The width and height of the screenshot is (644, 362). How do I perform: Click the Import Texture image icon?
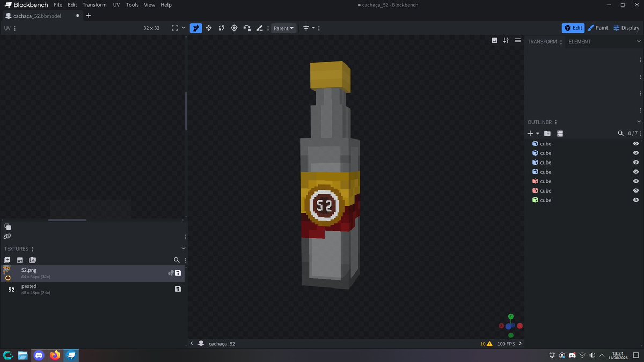point(20,260)
